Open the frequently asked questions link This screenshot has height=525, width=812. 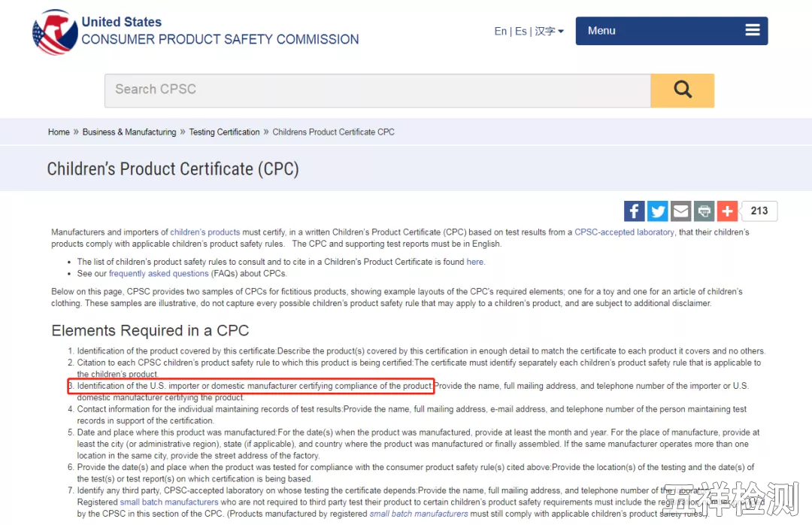(159, 273)
